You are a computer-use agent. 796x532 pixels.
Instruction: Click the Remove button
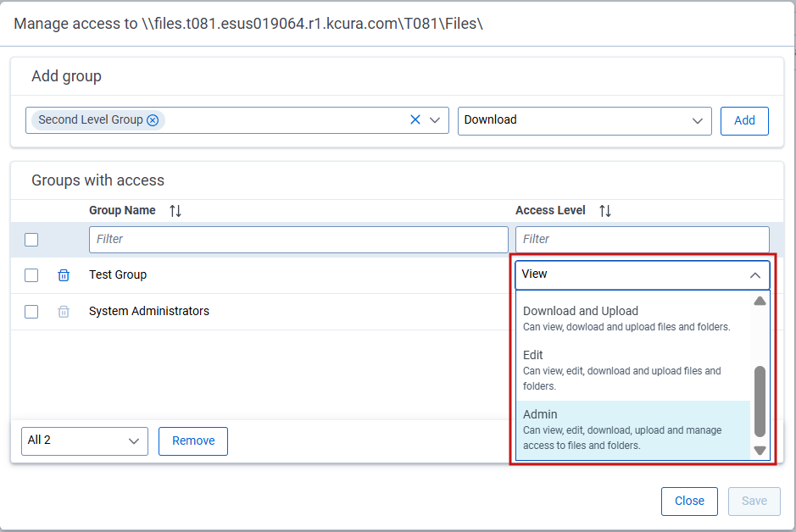pos(192,441)
